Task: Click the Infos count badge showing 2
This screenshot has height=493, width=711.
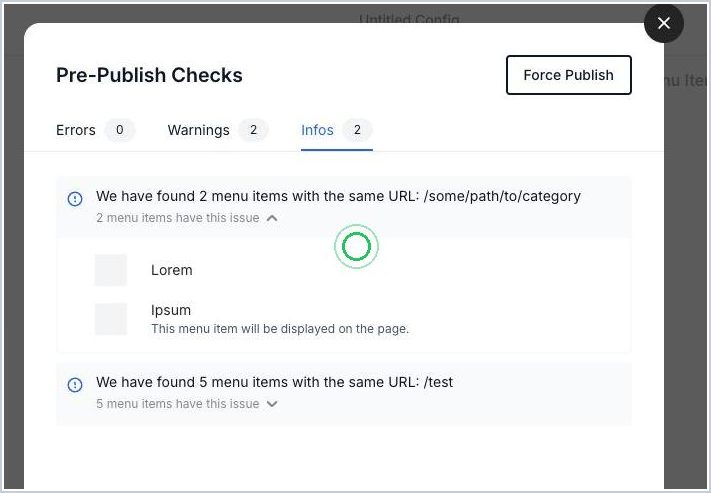Action: (x=357, y=130)
